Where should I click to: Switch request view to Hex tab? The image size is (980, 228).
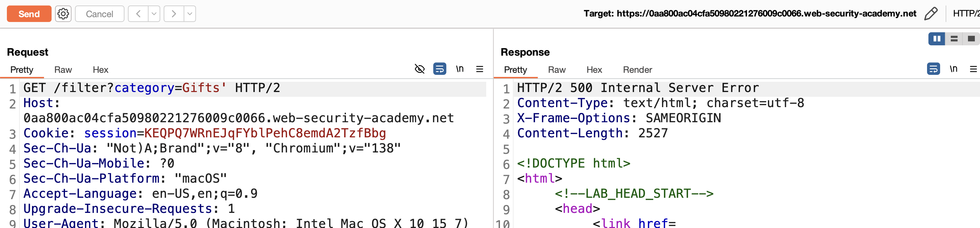click(100, 70)
